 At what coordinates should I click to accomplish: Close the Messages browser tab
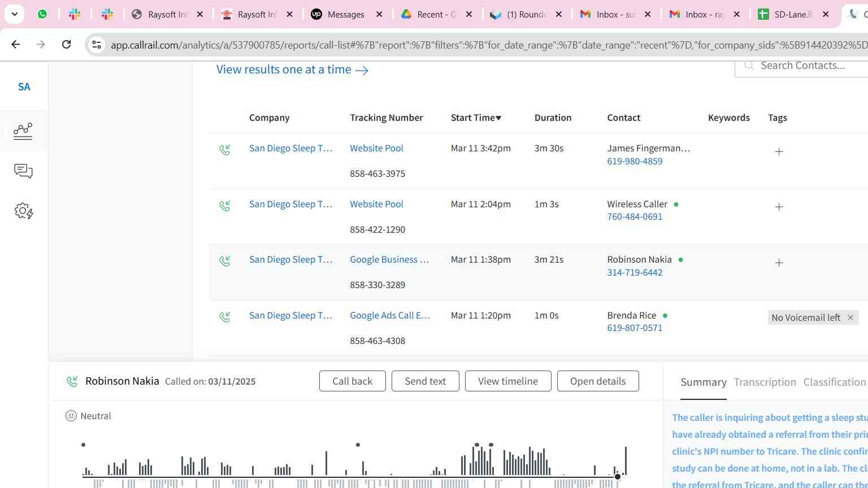click(379, 14)
